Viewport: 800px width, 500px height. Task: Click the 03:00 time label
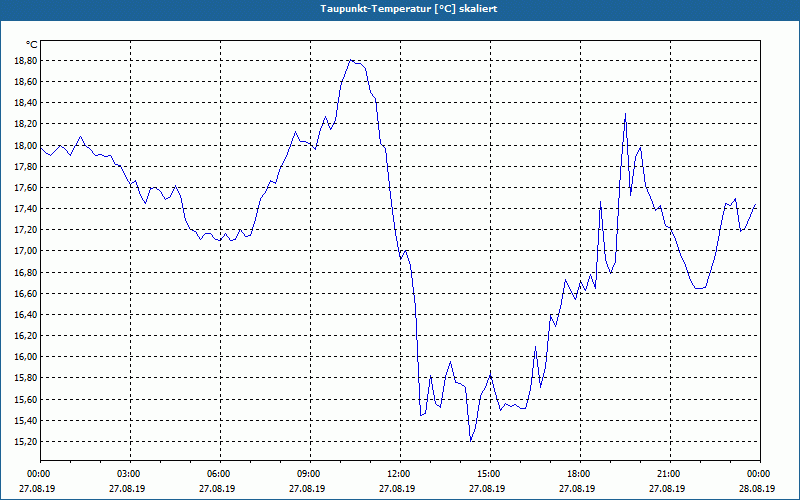pyautogui.click(x=128, y=474)
